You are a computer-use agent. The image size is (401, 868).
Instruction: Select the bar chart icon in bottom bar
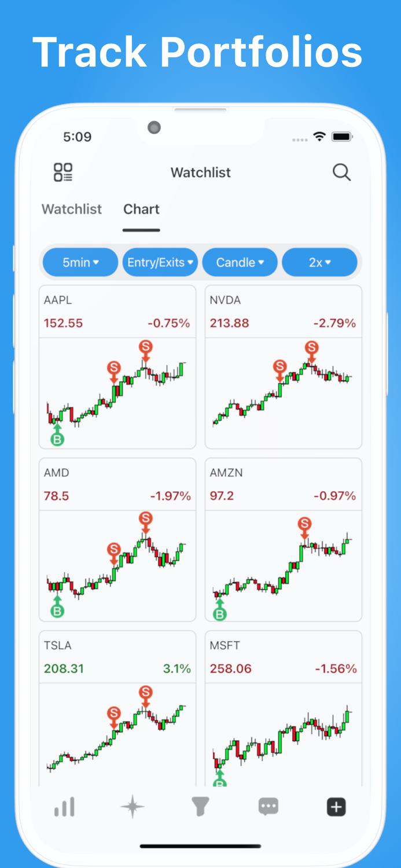[x=64, y=806]
